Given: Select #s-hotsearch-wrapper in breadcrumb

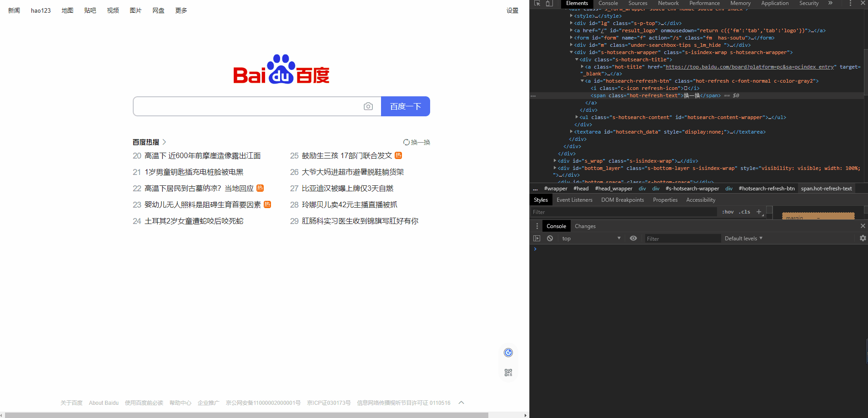Looking at the screenshot, I should 692,189.
